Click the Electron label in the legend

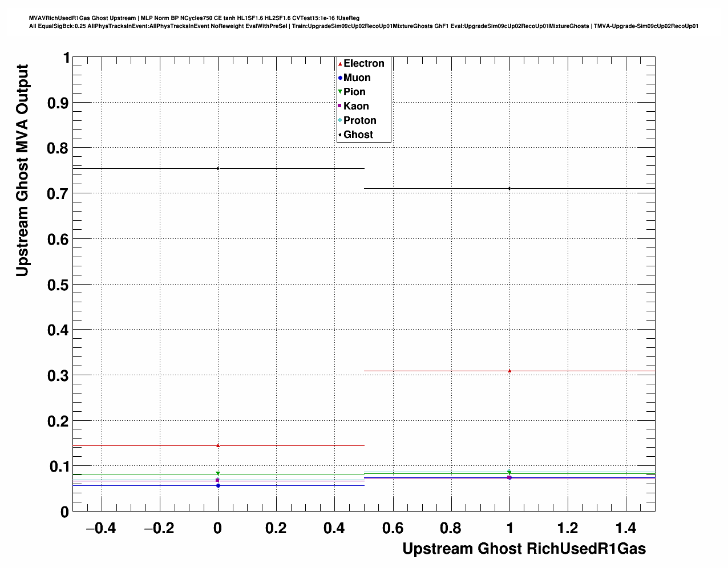pos(363,64)
